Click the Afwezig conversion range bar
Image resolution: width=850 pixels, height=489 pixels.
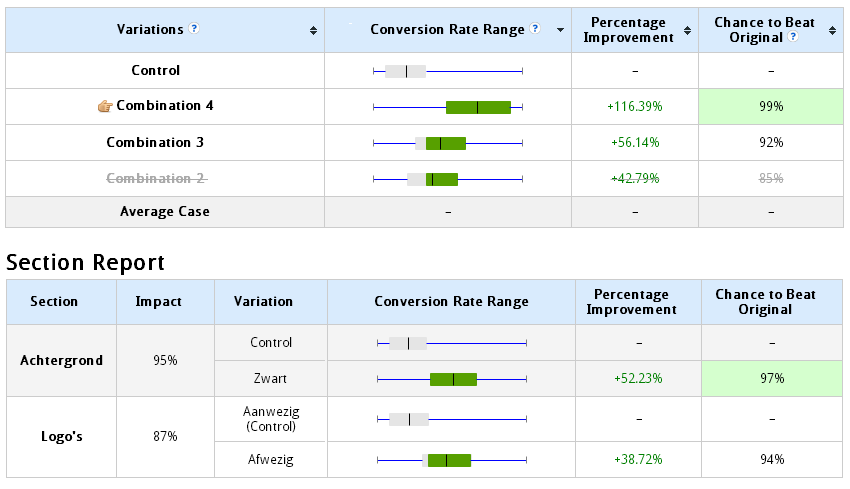448,460
